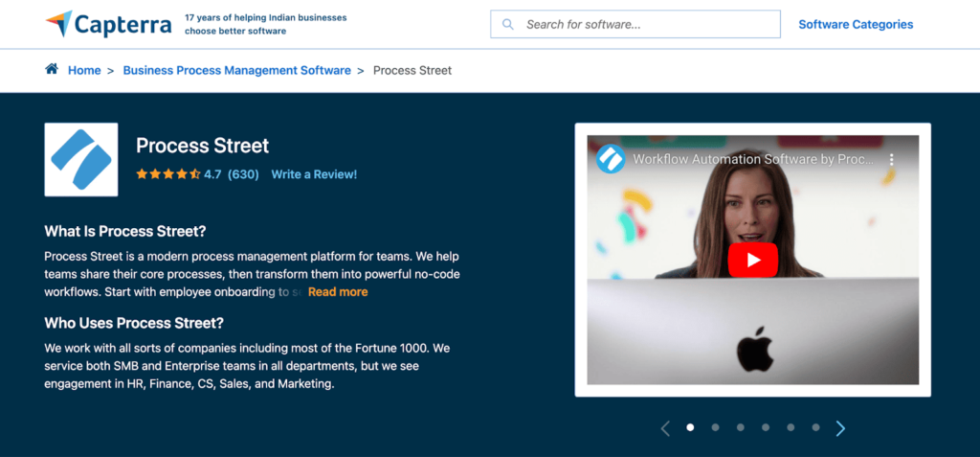Click the Search for software field
The width and height of the screenshot is (980, 457).
(x=635, y=24)
